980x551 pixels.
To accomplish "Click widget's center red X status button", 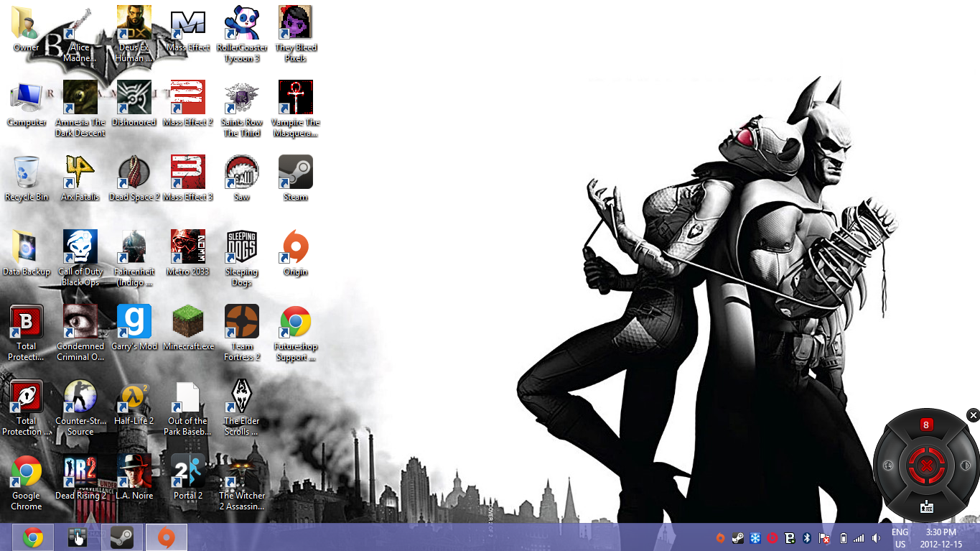I will pyautogui.click(x=926, y=466).
